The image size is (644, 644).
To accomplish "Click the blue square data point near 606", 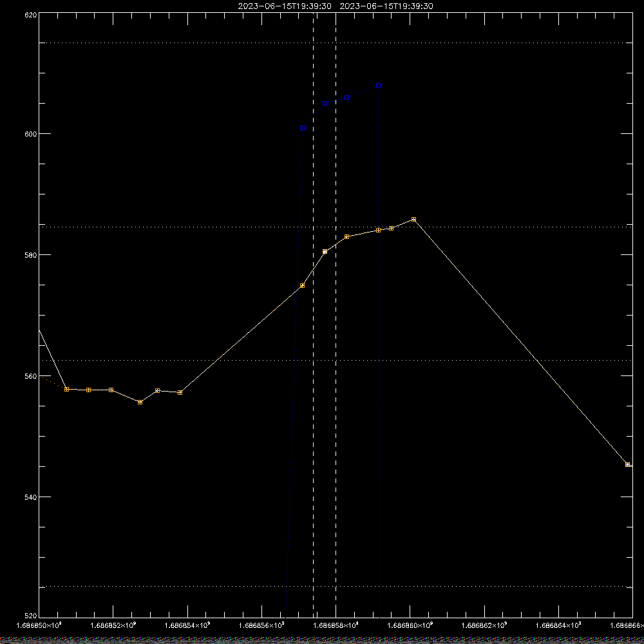I will point(346,98).
